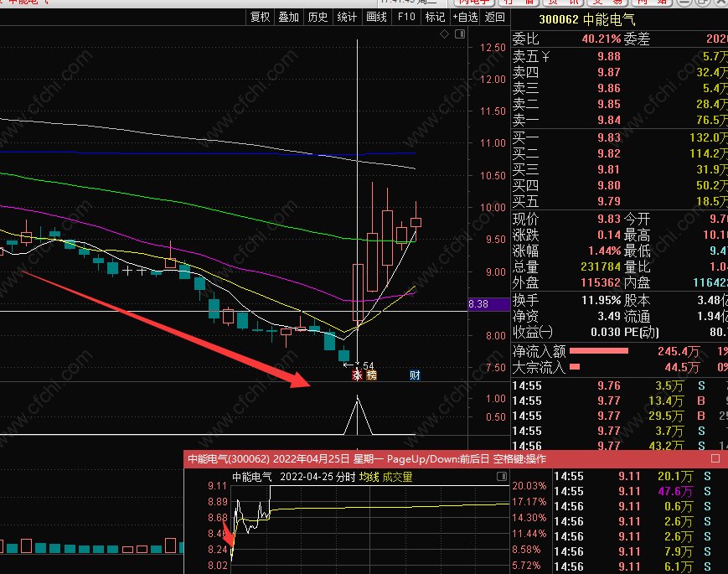This screenshot has height=574, width=728.
Task: Select the 14:55 9.77 29.5万 trade row
Action: tap(619, 416)
